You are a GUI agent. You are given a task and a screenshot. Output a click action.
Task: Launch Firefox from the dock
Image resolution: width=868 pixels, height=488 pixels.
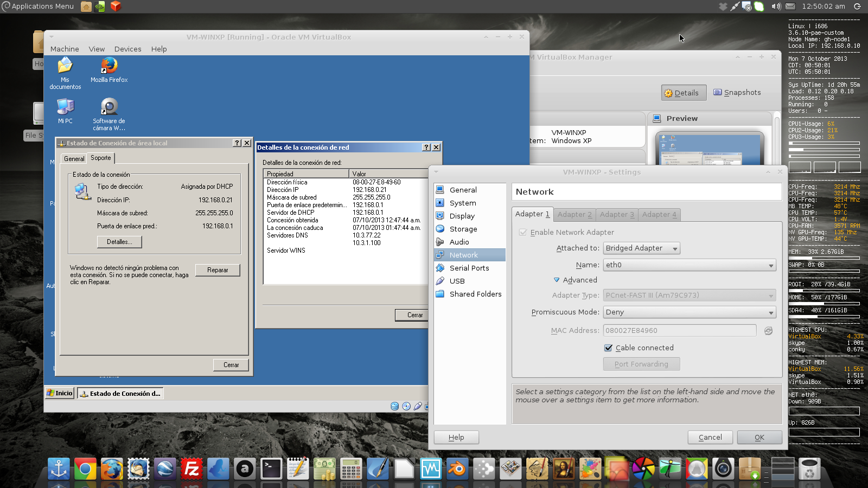coord(112,469)
